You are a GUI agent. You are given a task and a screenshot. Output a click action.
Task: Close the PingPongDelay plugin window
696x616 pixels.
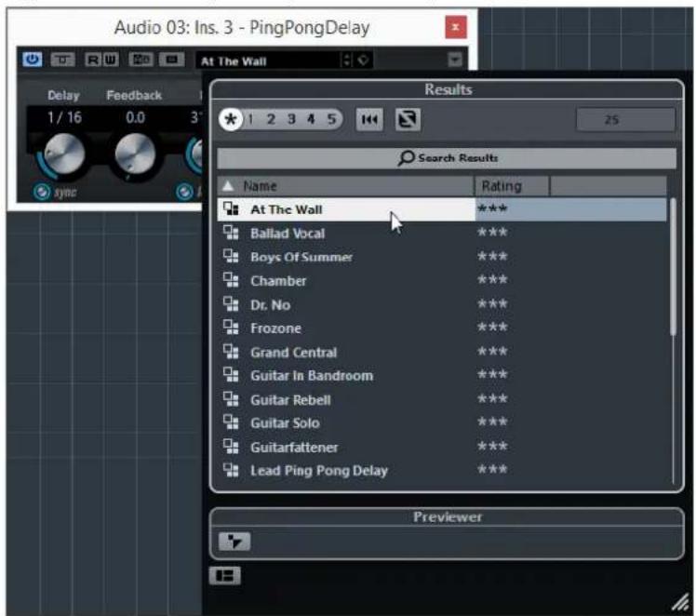[x=456, y=27]
